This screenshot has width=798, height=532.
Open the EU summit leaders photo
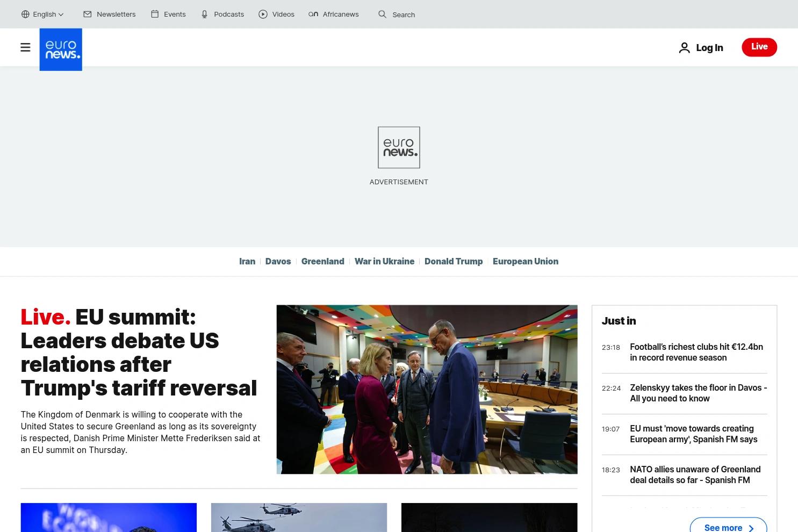tap(427, 390)
